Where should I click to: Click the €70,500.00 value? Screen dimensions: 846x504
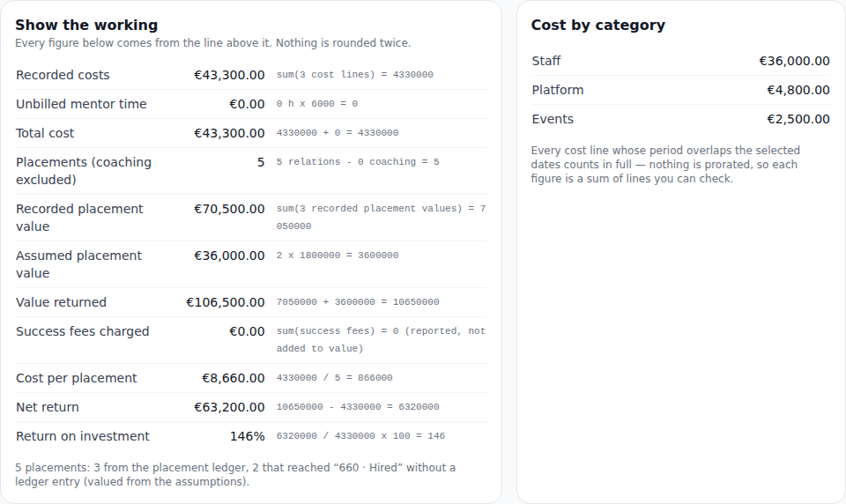(x=229, y=209)
